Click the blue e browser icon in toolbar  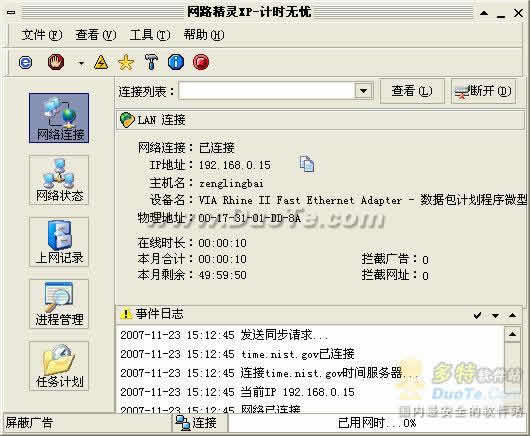25,63
